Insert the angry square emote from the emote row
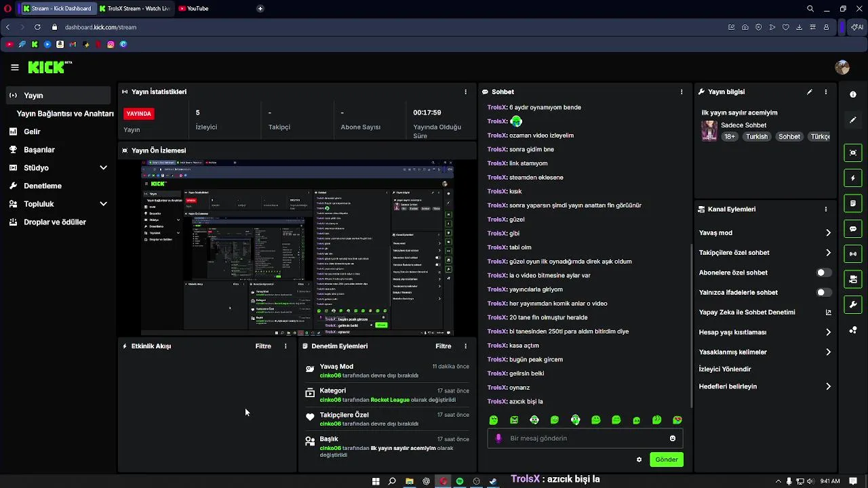This screenshot has width=868, height=488. pyautogui.click(x=514, y=420)
